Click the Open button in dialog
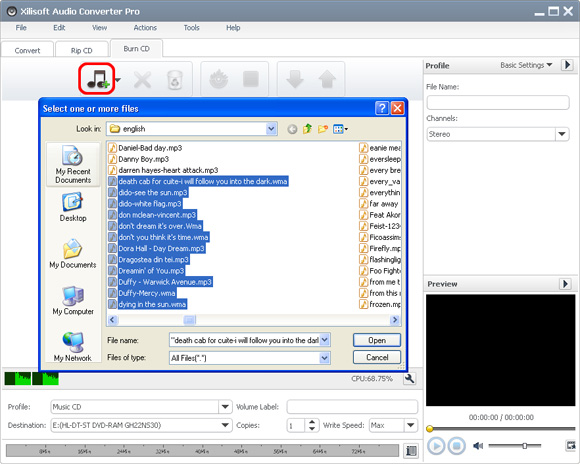This screenshot has width=580, height=464. [x=377, y=340]
